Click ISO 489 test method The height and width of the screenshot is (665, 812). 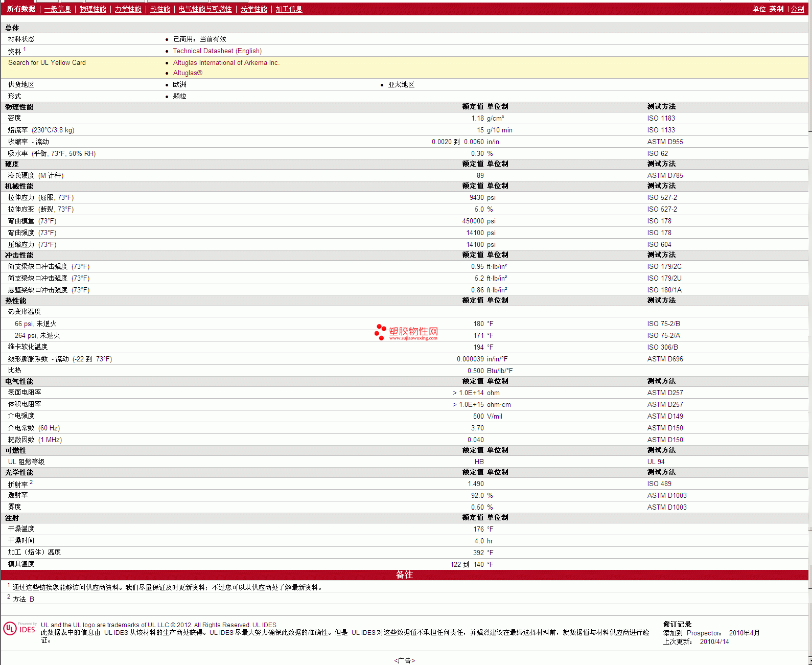click(659, 484)
